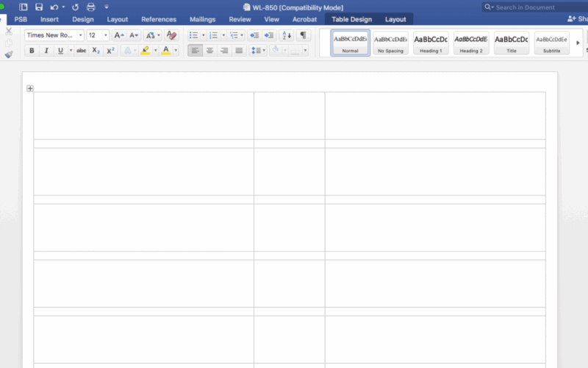Switch to the Review tab

coord(240,20)
